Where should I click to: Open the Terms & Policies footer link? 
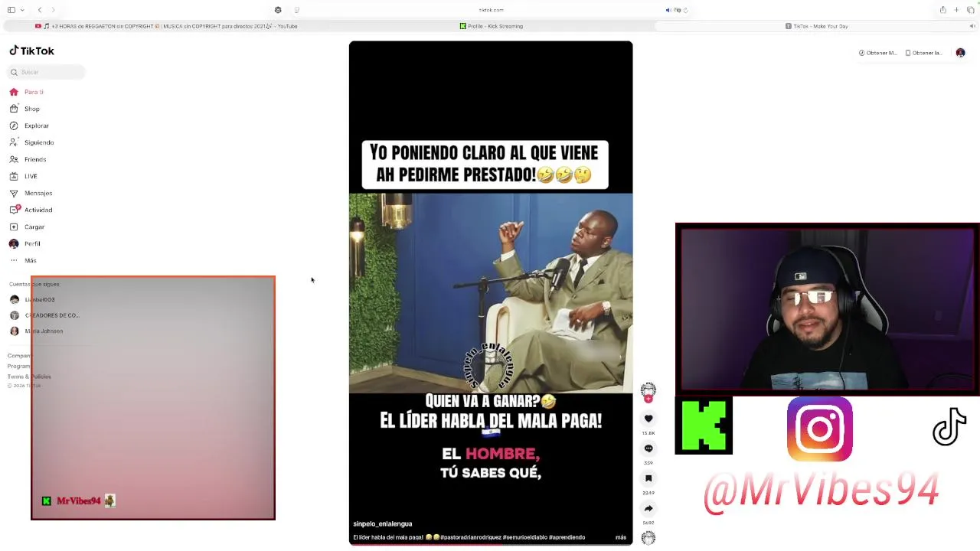[29, 377]
